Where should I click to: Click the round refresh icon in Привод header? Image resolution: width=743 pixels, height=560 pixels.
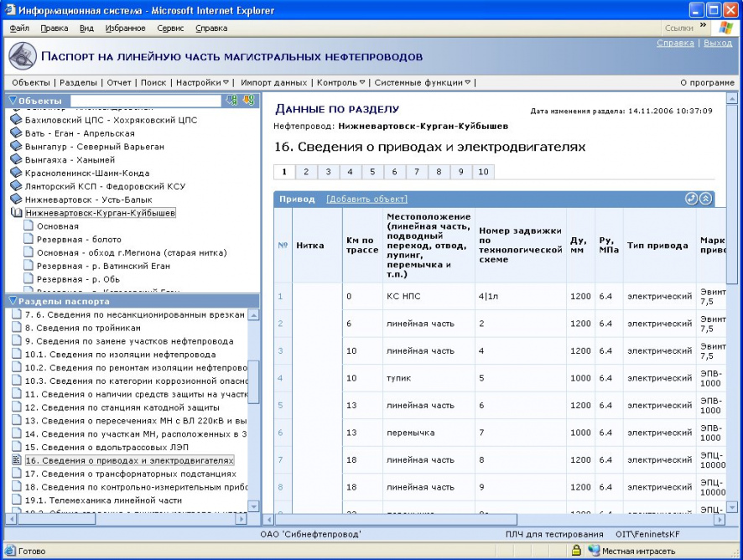(x=691, y=199)
